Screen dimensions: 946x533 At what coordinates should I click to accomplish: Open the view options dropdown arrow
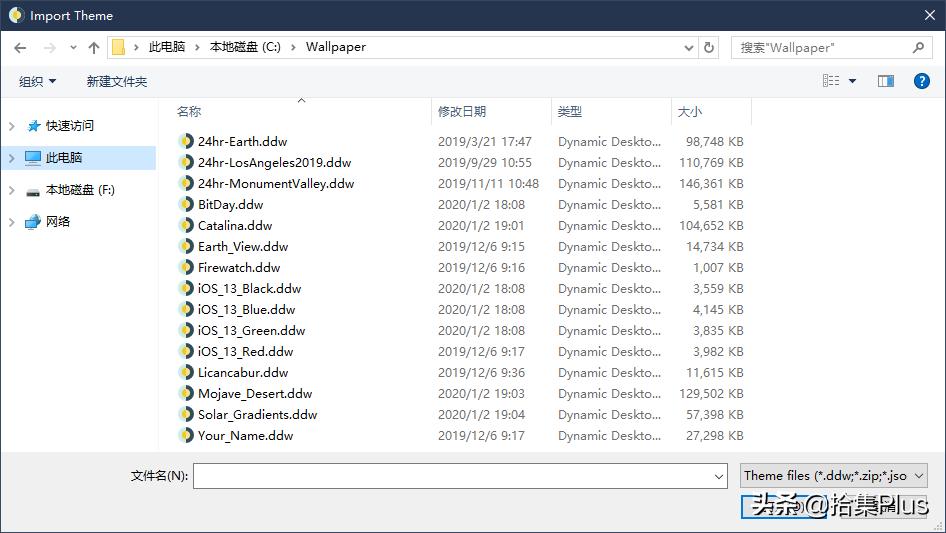pyautogui.click(x=852, y=81)
